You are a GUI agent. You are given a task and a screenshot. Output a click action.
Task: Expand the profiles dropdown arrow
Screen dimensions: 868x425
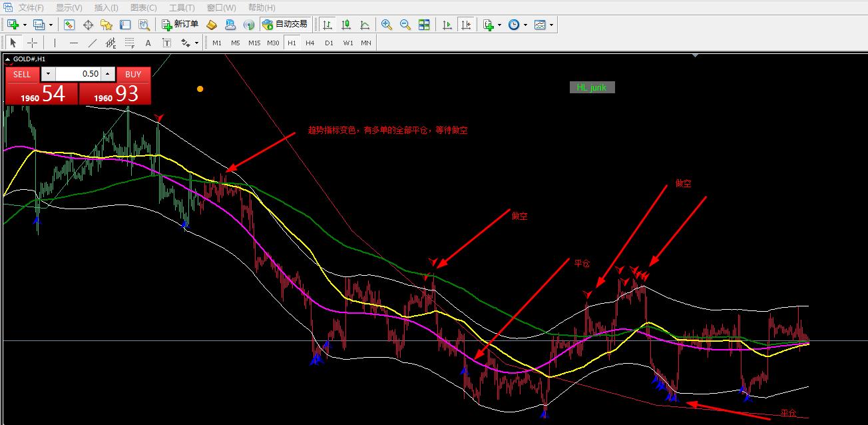pos(51,25)
